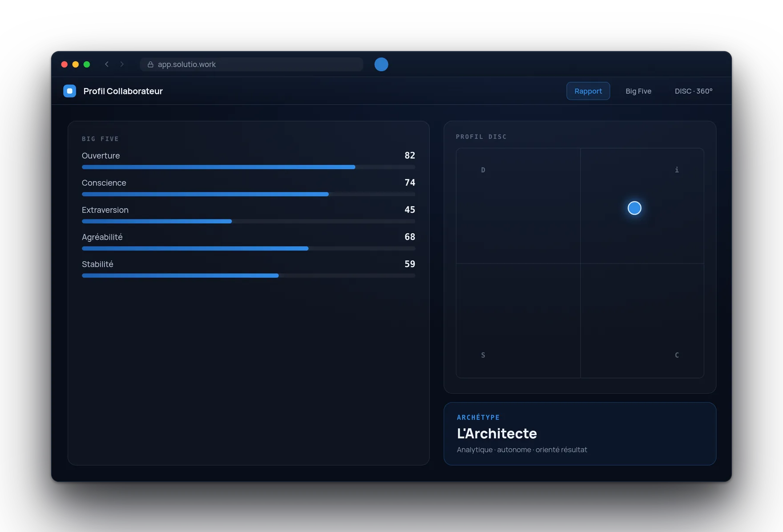
Task: Click the PROFIL DISC section heading
Action: tap(481, 137)
